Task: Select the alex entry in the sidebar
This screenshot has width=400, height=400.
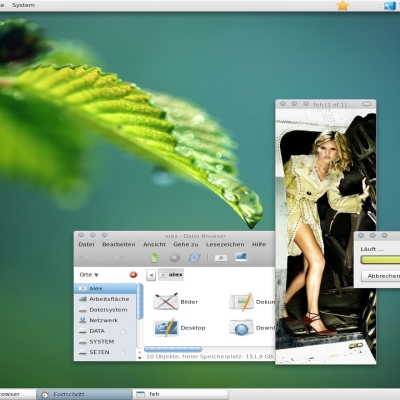Action: point(105,288)
